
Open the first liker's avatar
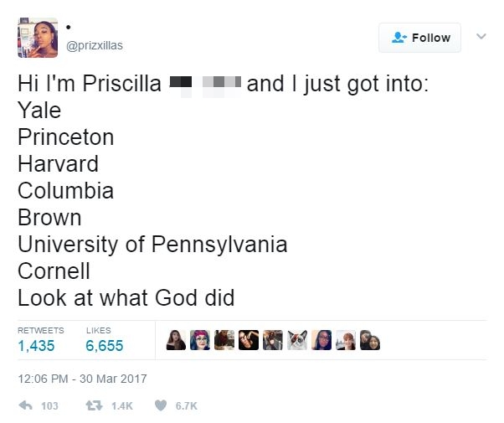(x=176, y=340)
